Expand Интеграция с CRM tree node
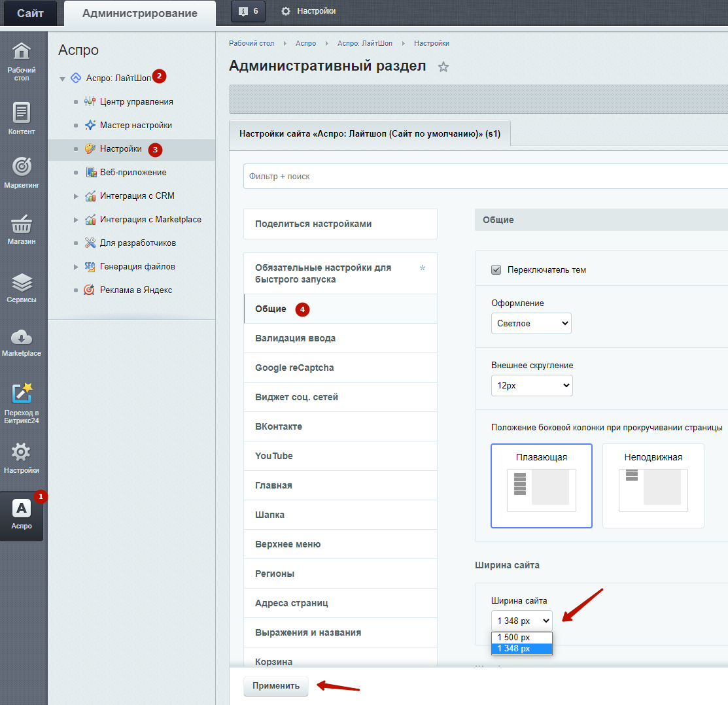Screen dimensions: 728x705 76,196
